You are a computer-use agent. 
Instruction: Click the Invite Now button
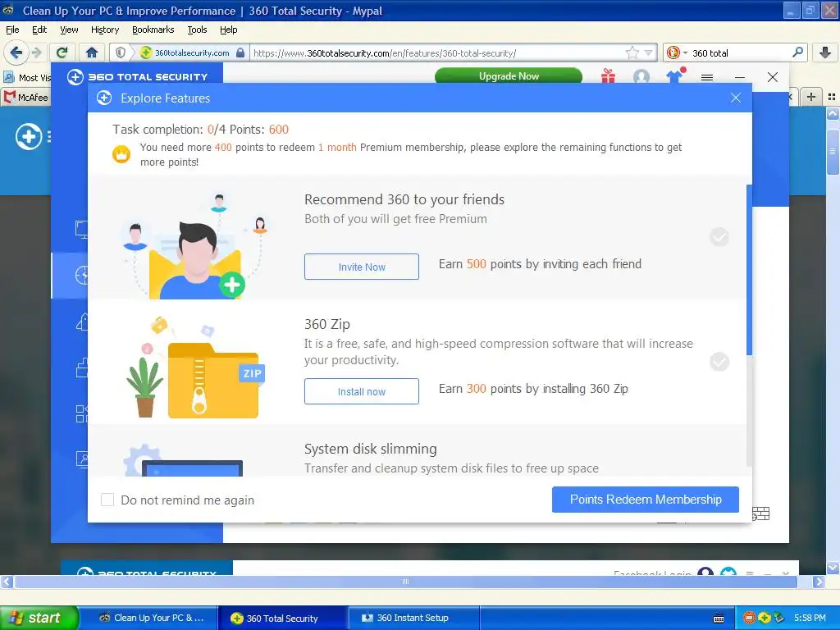tap(362, 267)
